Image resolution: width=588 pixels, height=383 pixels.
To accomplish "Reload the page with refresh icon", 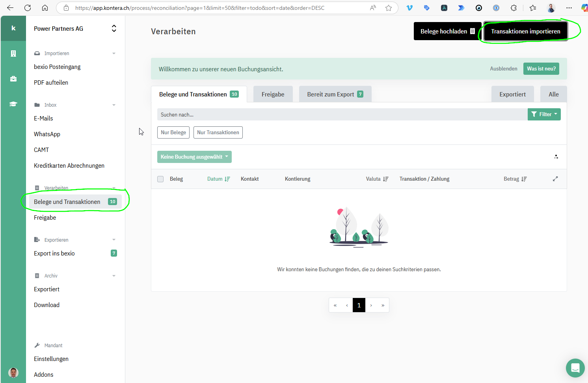I will (28, 8).
